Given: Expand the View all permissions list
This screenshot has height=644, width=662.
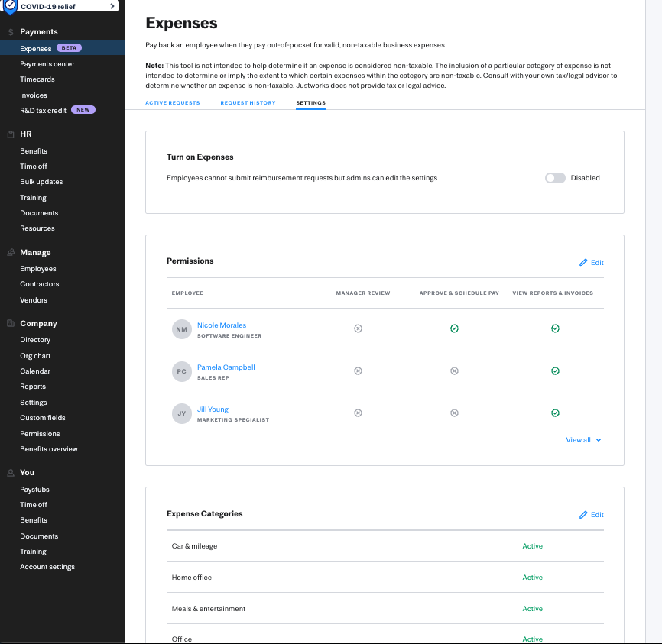Looking at the screenshot, I should point(583,440).
